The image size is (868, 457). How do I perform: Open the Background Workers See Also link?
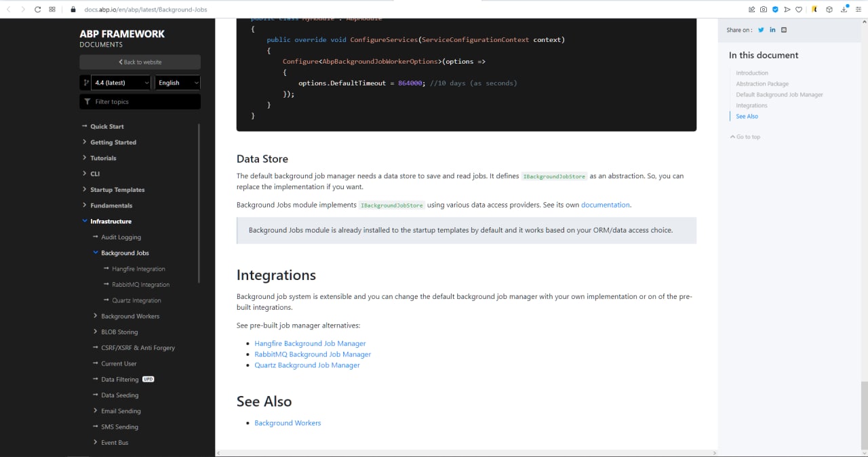pyautogui.click(x=288, y=423)
